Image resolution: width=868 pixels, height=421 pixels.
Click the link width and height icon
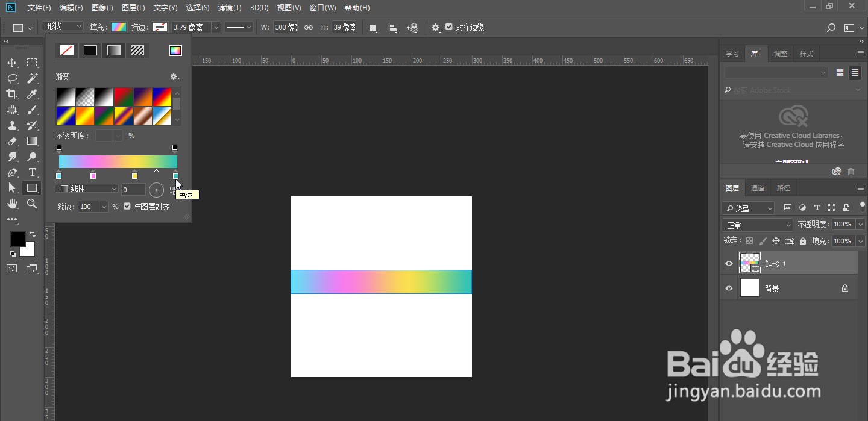(308, 27)
